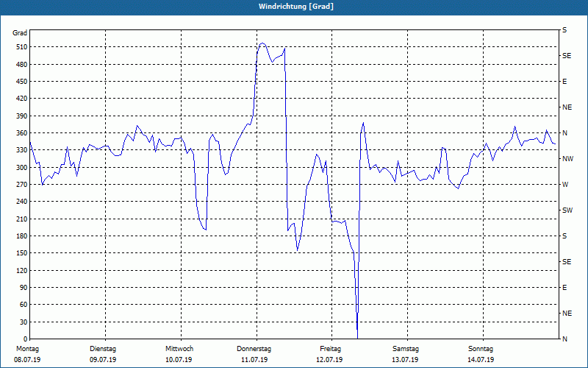Select the date 13.07.19
Image resolution: width=588 pixels, height=368 pixels.
pos(405,360)
